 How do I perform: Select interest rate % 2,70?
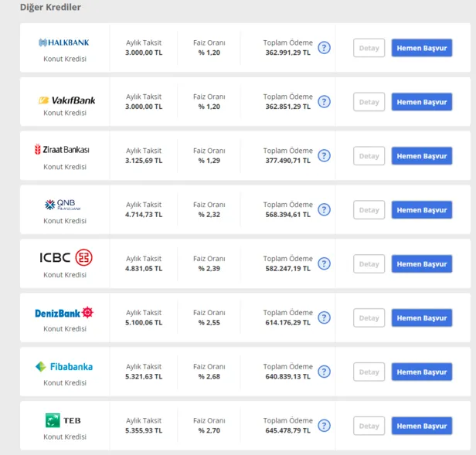pyautogui.click(x=209, y=431)
